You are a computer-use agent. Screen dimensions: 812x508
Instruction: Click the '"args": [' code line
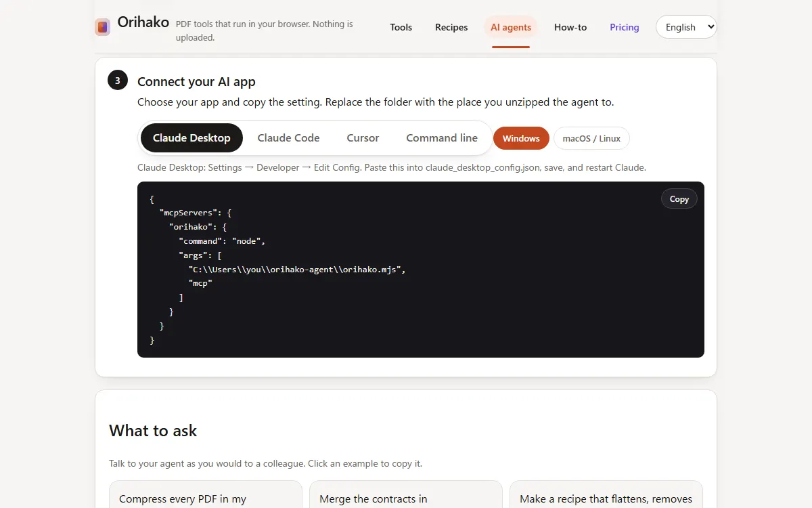(200, 255)
